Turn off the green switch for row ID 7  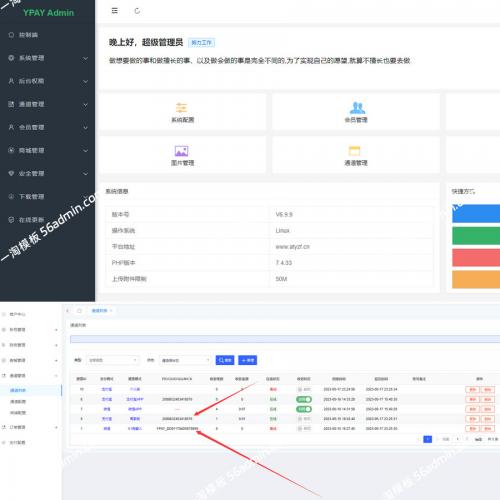(304, 409)
